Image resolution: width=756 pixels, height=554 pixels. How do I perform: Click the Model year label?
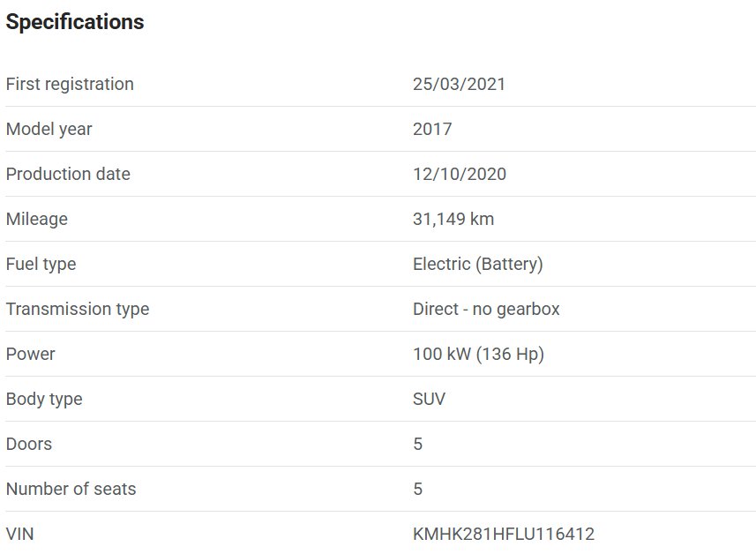[x=49, y=129]
